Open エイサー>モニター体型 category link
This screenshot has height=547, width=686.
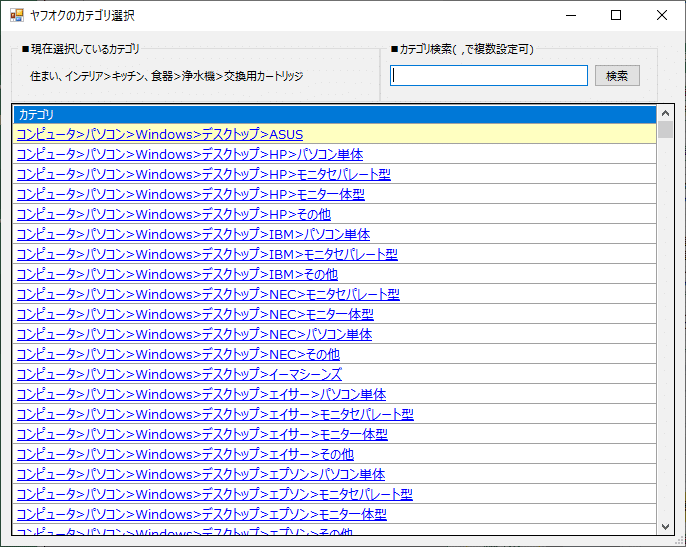[202, 435]
